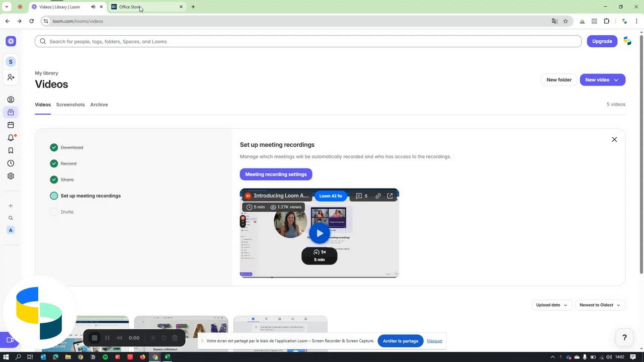Close the onboarding checklist panel
Image resolution: width=644 pixels, height=362 pixels.
614,139
